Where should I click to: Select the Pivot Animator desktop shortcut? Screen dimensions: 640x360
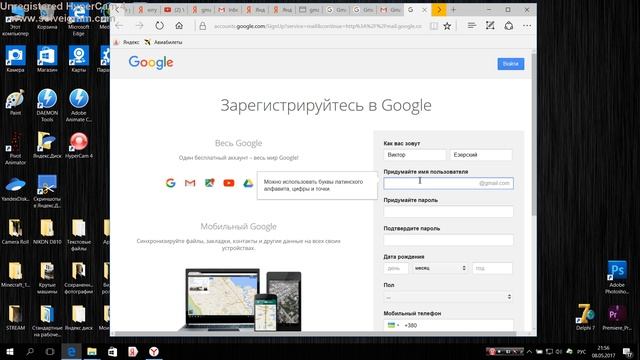tap(15, 149)
